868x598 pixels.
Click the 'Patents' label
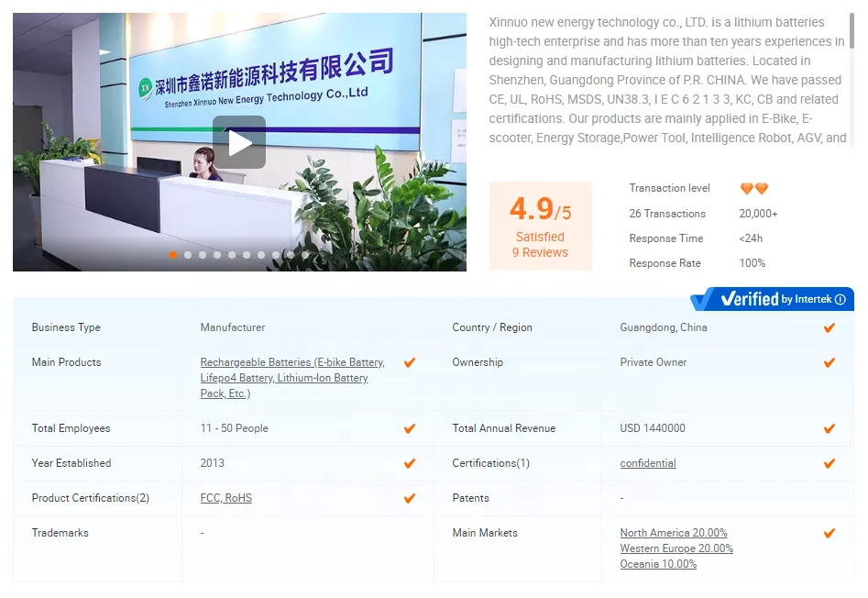click(x=470, y=498)
